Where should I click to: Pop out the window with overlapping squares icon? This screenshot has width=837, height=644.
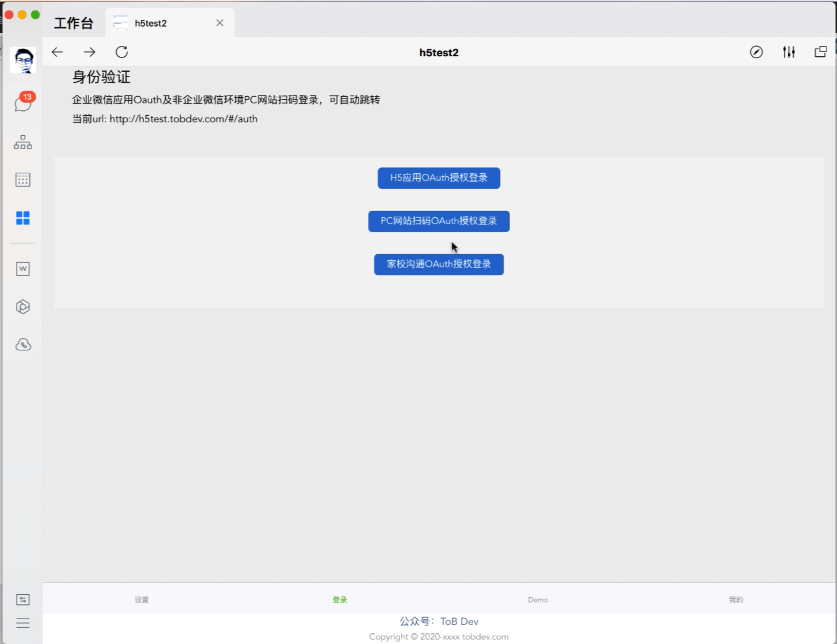[x=821, y=52]
